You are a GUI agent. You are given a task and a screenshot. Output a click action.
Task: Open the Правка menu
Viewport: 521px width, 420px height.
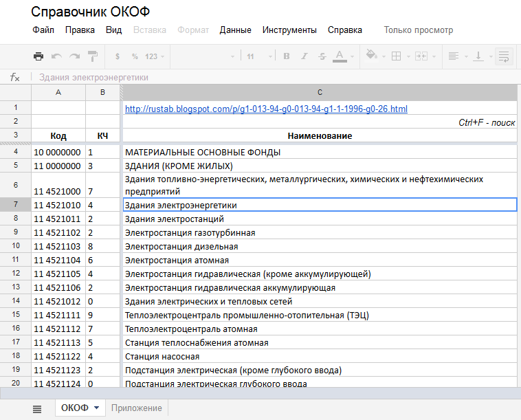point(80,30)
